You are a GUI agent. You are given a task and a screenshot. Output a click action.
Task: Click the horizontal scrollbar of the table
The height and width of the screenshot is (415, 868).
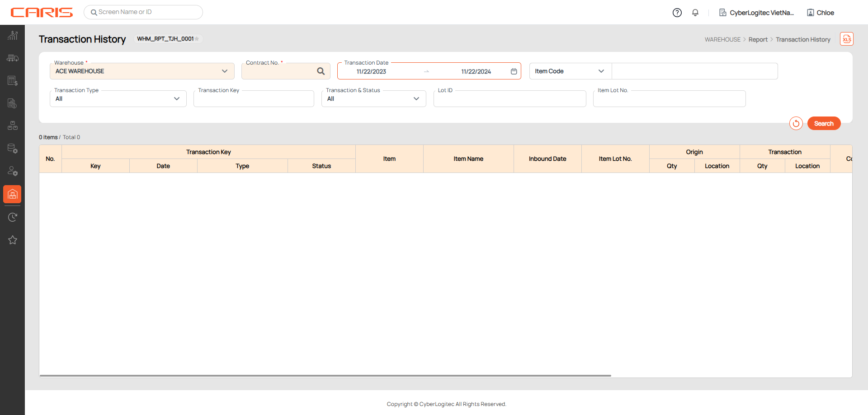[325, 375]
